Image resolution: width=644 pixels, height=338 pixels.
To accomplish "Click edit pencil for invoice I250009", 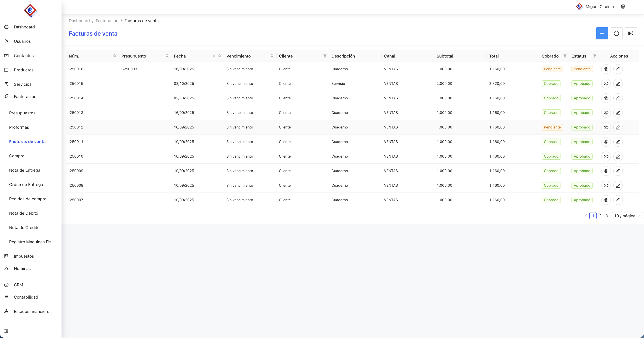I will point(618,171).
